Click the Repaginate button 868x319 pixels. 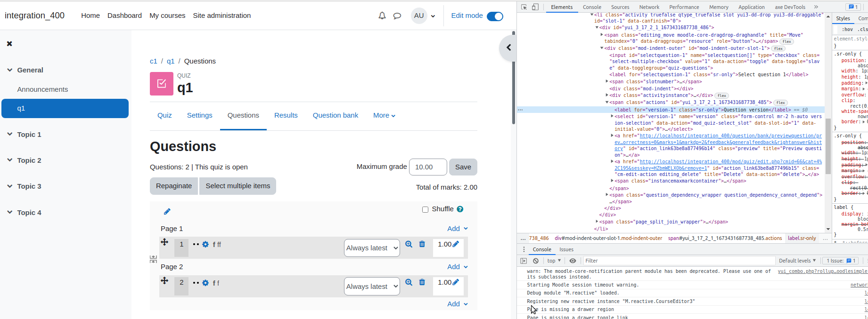[174, 186]
